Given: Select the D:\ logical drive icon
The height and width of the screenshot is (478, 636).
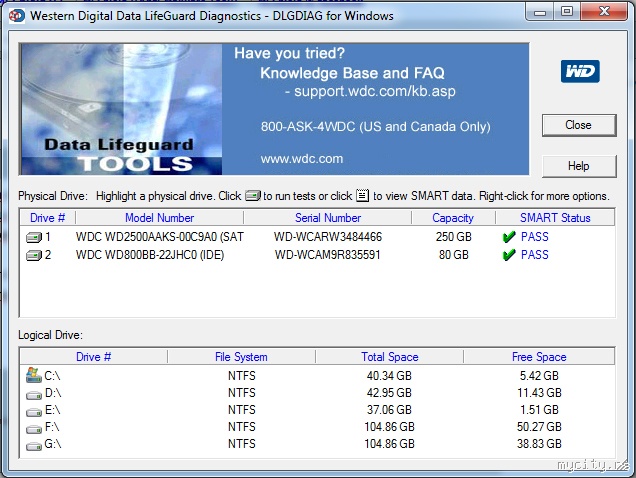Looking at the screenshot, I should (x=34, y=394).
